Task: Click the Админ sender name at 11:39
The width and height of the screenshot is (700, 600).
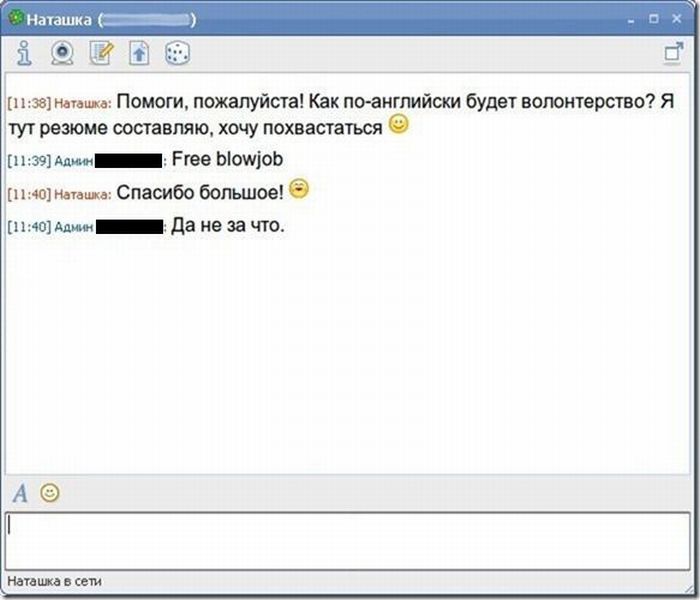Action: click(x=74, y=160)
